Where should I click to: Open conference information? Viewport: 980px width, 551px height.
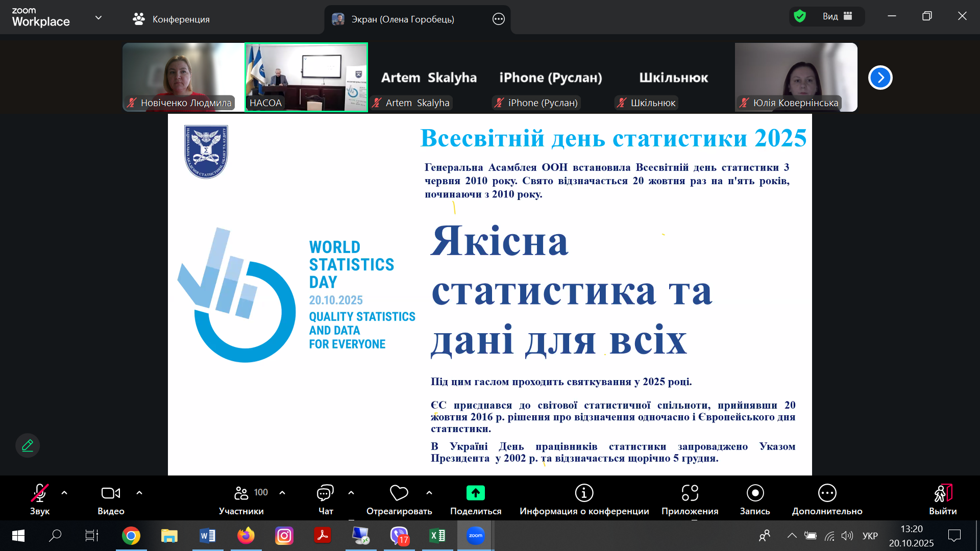pos(584,499)
